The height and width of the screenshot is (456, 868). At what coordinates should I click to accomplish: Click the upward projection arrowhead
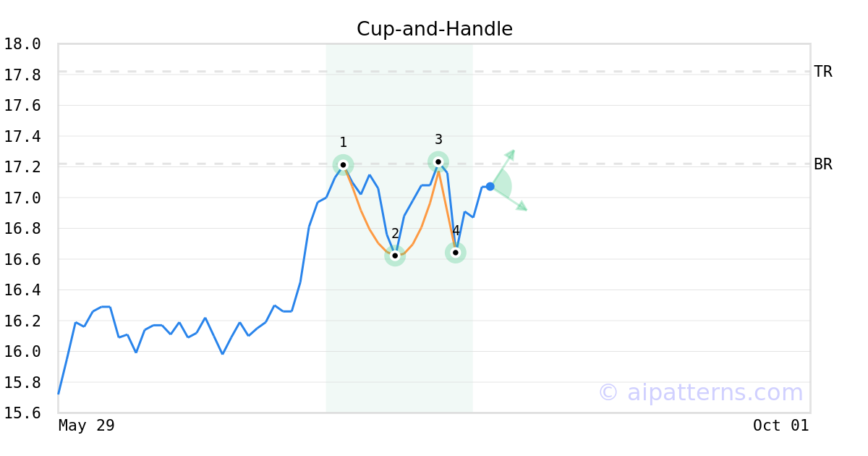coord(511,153)
